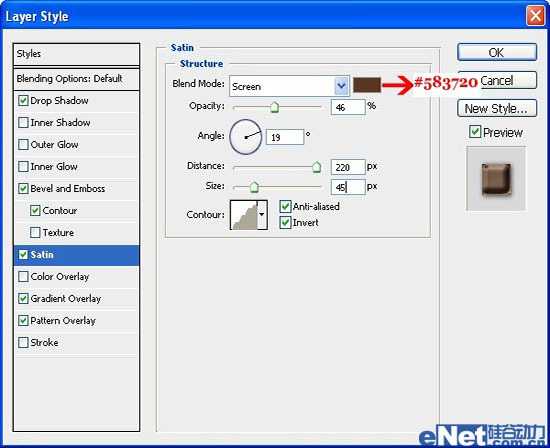Click the Distance slider handle
This screenshot has width=550, height=448.
[316, 167]
